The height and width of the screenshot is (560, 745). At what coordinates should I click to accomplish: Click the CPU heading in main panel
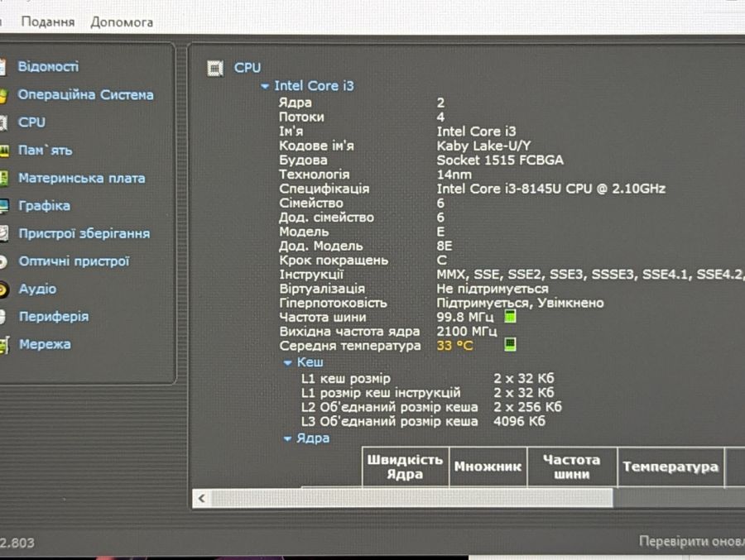(247, 68)
